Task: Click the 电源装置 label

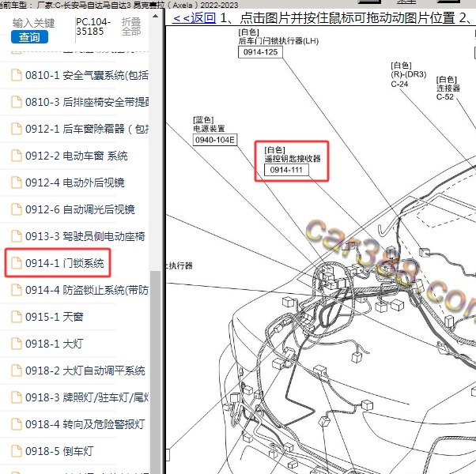Action: [210, 129]
